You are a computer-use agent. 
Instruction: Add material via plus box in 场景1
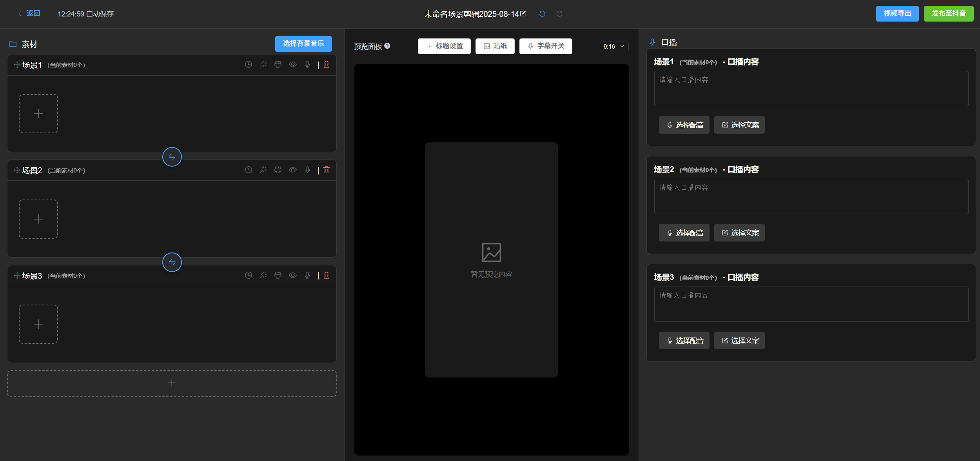click(38, 114)
